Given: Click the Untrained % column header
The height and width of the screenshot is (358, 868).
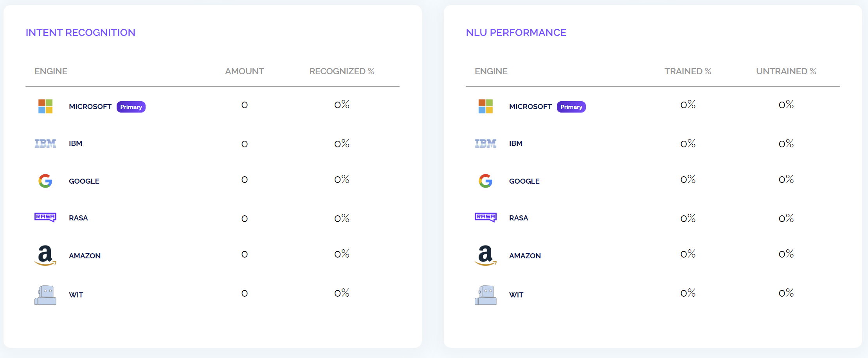Looking at the screenshot, I should pyautogui.click(x=786, y=71).
